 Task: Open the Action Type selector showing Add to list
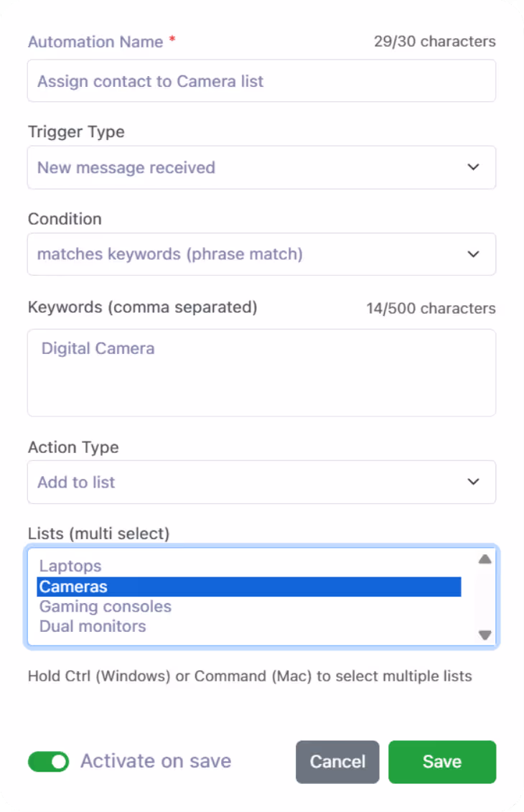261,482
